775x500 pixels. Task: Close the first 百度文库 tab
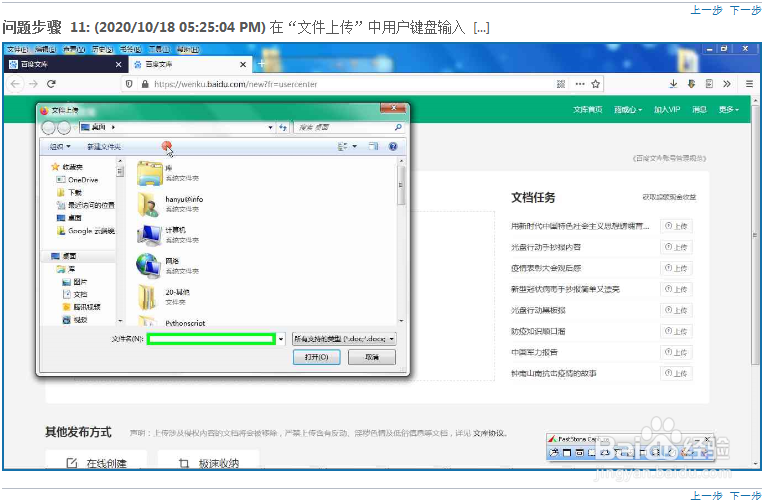coord(119,64)
